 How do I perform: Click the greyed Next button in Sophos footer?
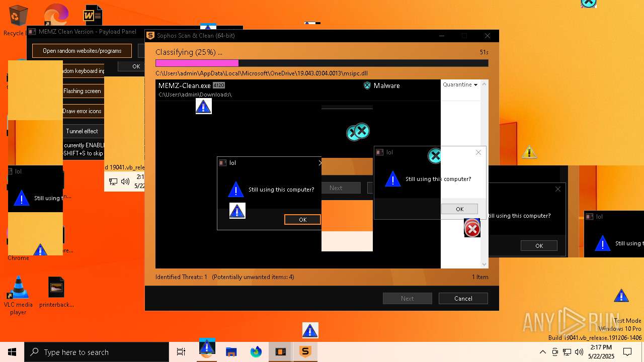click(x=407, y=298)
